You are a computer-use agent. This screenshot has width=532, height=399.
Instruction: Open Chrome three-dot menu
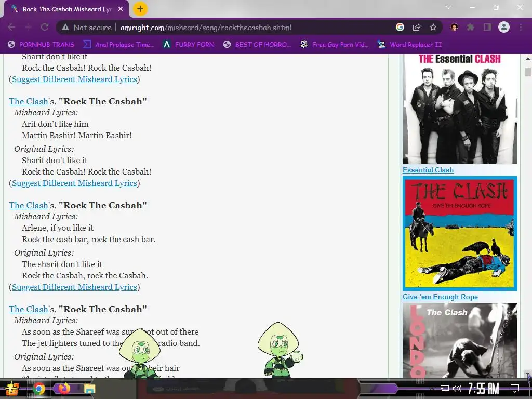(x=521, y=27)
